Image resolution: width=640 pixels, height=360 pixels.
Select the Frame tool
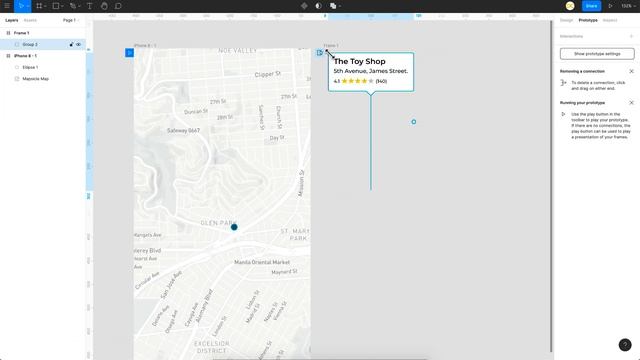[39, 6]
